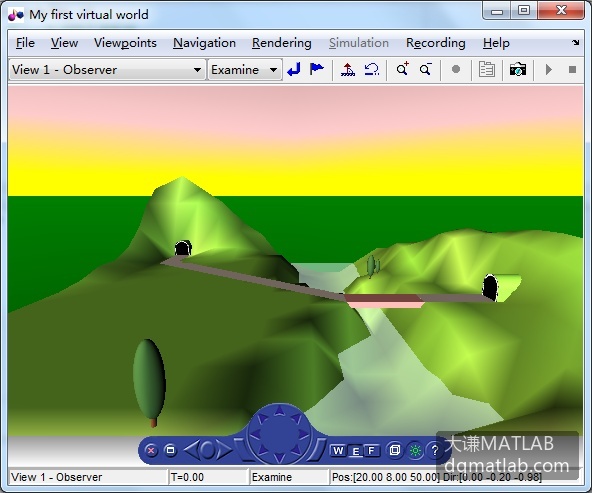This screenshot has width=592, height=493.
Task: Expand the toolbar overflow arrow beside Help
Action: pos(575,43)
